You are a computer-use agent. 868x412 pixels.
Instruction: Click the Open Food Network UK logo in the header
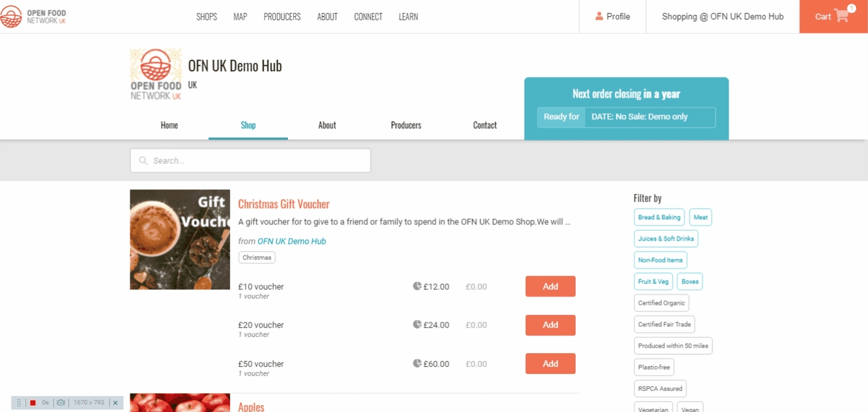pyautogui.click(x=33, y=17)
